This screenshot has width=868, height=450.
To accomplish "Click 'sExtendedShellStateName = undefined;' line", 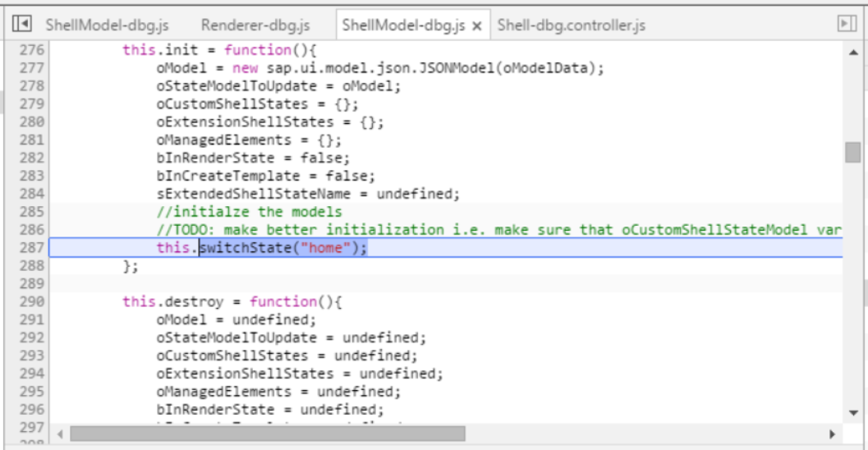I will (x=308, y=194).
